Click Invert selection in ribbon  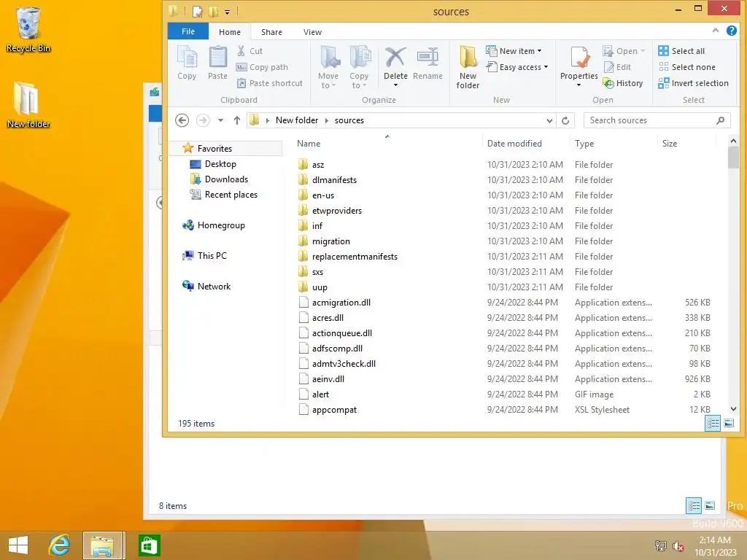point(693,83)
